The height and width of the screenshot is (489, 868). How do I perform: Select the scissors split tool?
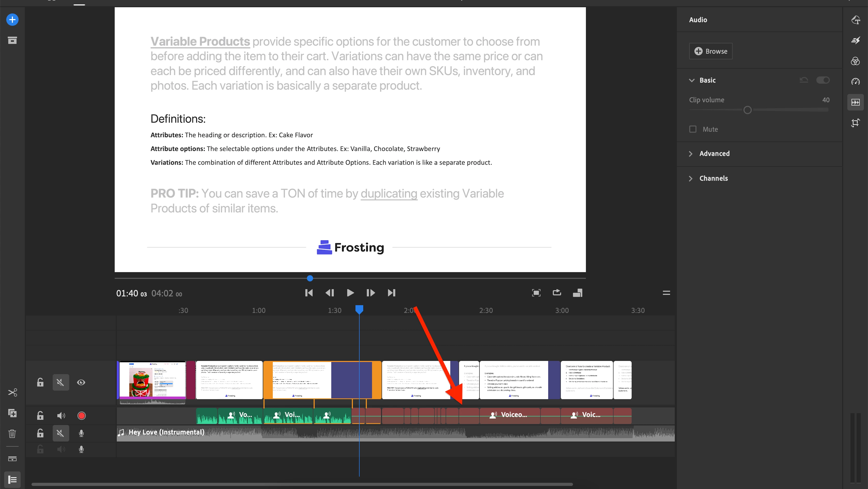(x=12, y=392)
